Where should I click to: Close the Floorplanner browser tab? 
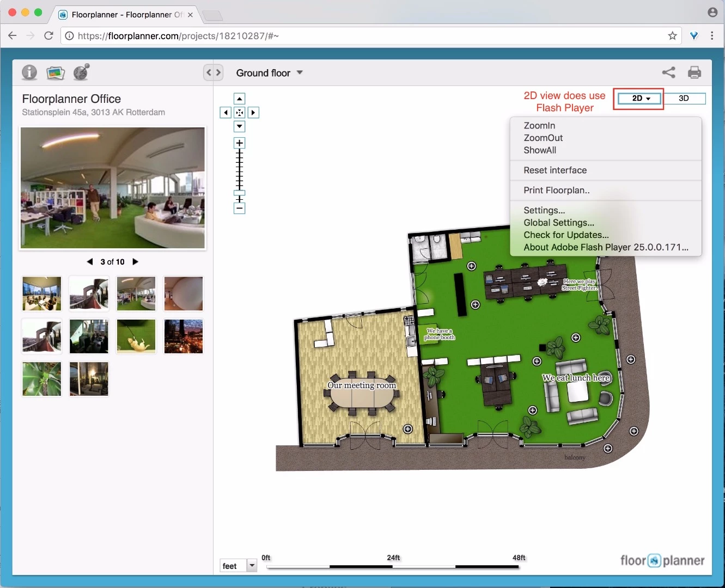point(190,15)
